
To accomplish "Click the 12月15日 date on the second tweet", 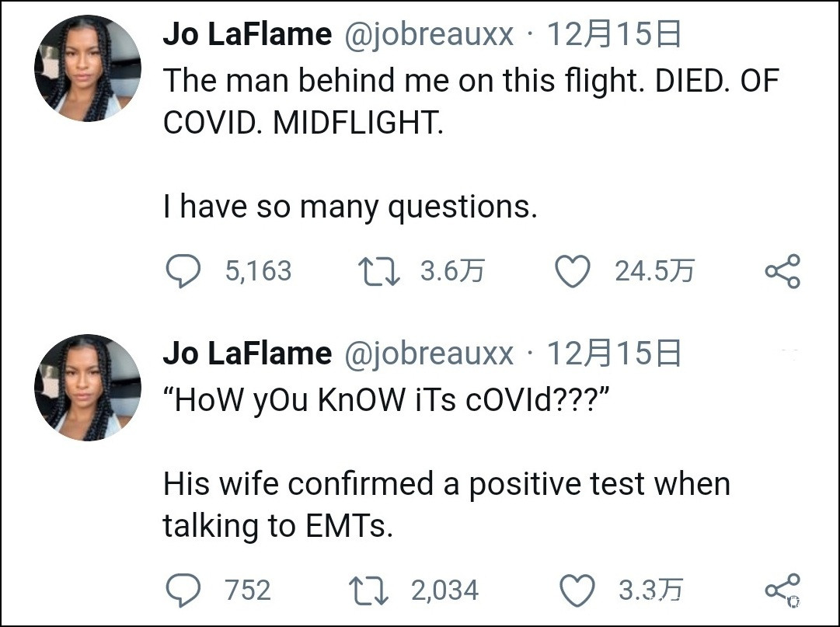I will [x=614, y=354].
